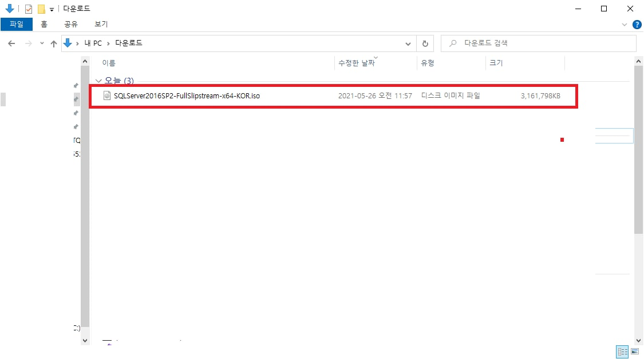The image size is (644, 359).
Task: Switch to the 홈 ribbon tab
Action: point(44,24)
